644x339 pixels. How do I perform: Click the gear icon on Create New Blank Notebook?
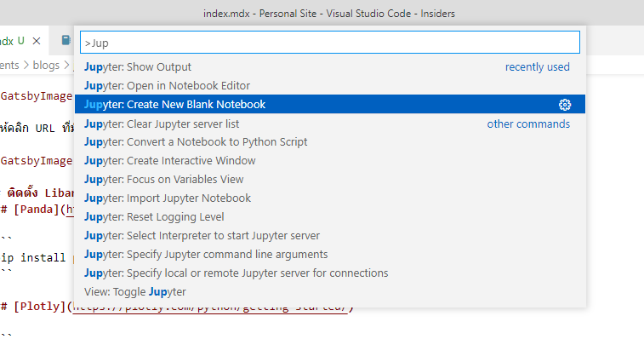[x=565, y=105]
